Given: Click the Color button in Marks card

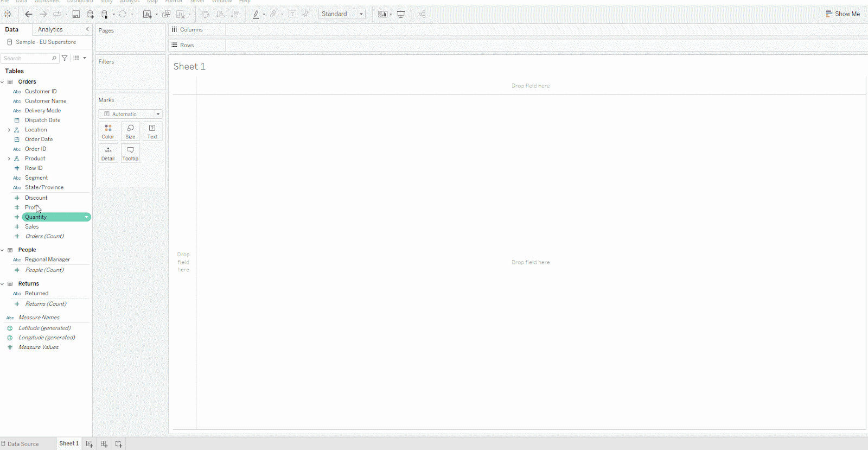Looking at the screenshot, I should coord(108,131).
